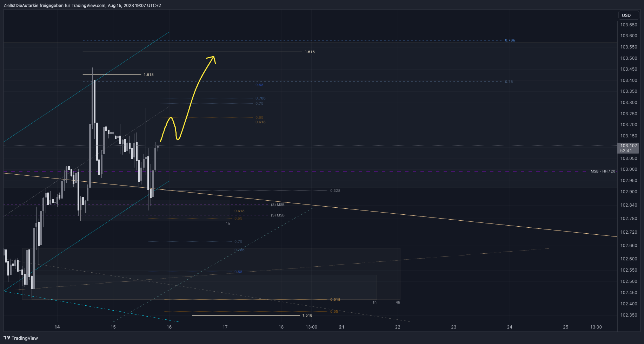644x344 pixels.
Task: Click the price axis value 103.450
Action: click(629, 69)
